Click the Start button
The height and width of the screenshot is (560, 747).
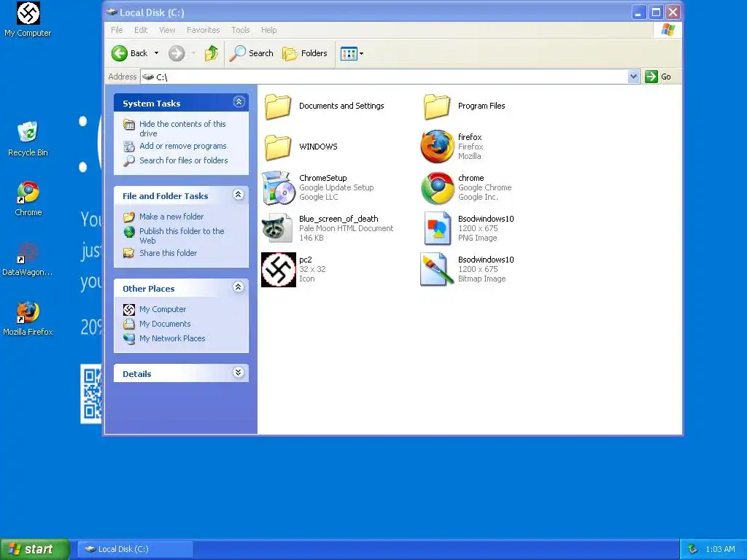[x=35, y=549]
